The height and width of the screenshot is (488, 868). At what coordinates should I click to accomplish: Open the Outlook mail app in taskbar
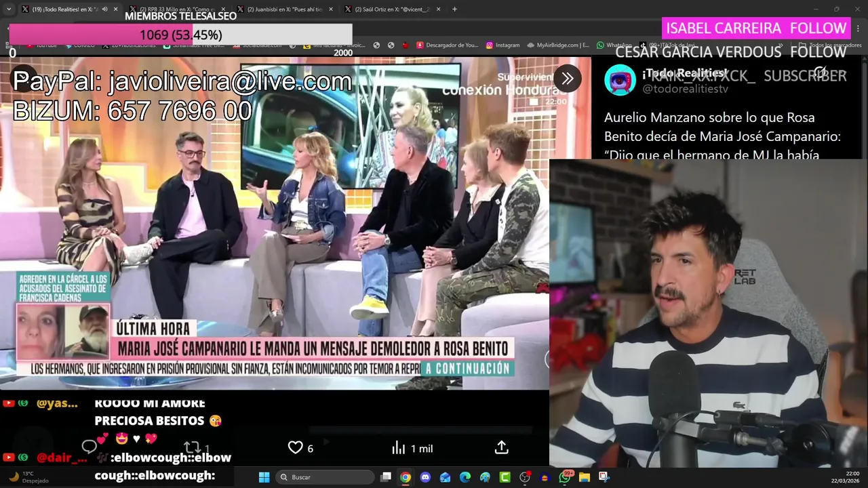(445, 477)
